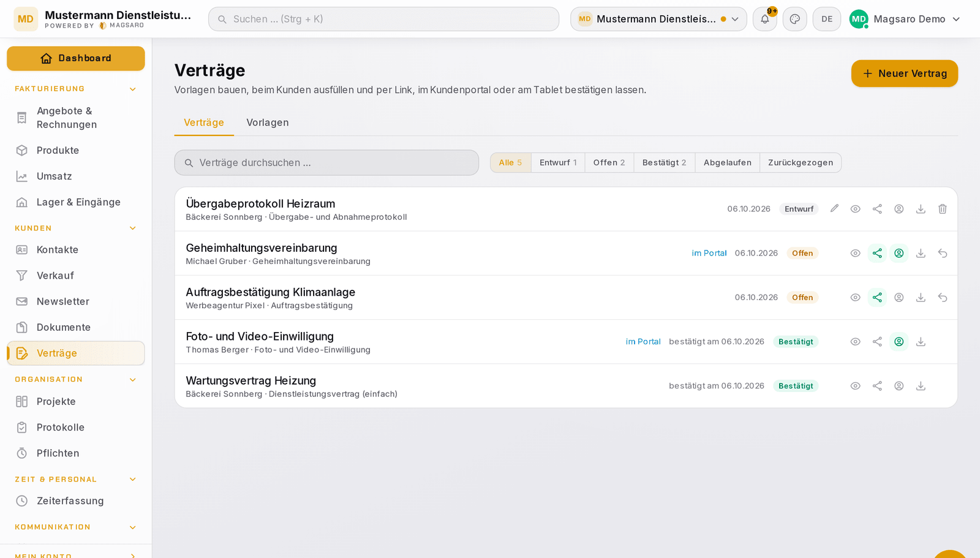The height and width of the screenshot is (558, 980).
Task: Open the theme palette icon in header
Action: click(795, 19)
